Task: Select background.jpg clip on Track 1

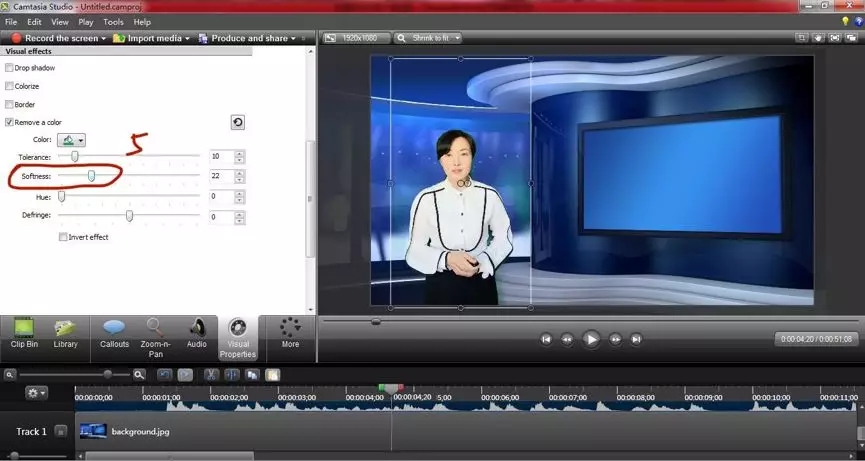Action: pos(140,431)
